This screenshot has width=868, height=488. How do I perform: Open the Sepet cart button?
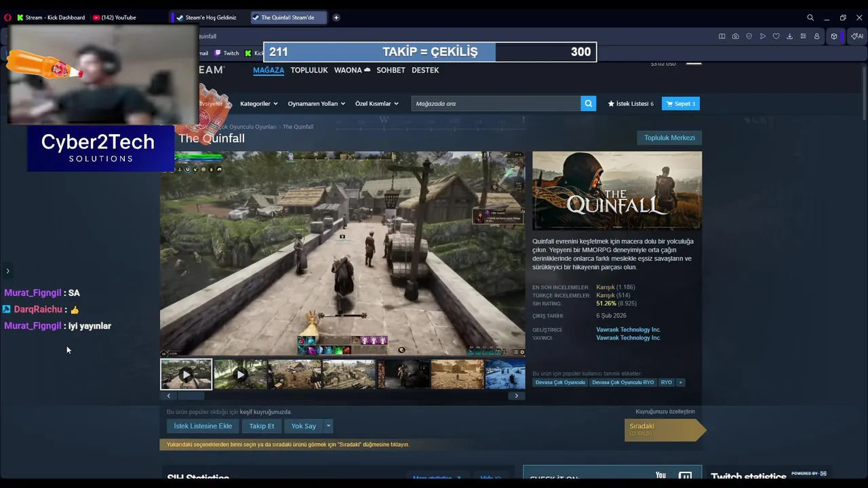(x=681, y=104)
